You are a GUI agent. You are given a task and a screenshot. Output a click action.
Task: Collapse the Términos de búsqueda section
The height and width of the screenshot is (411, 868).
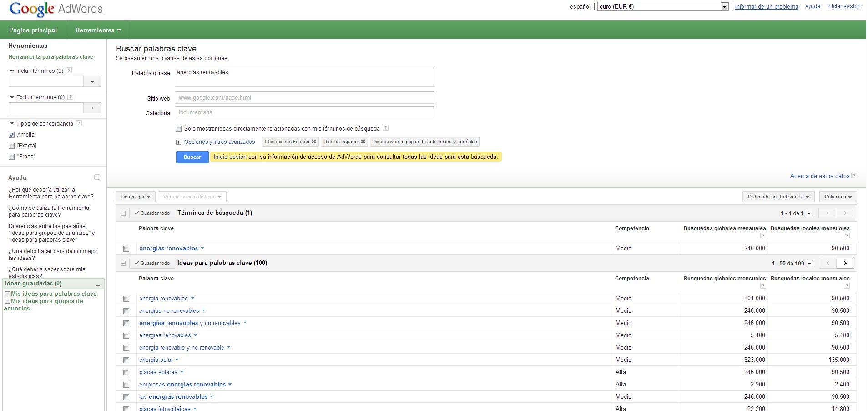click(x=123, y=213)
